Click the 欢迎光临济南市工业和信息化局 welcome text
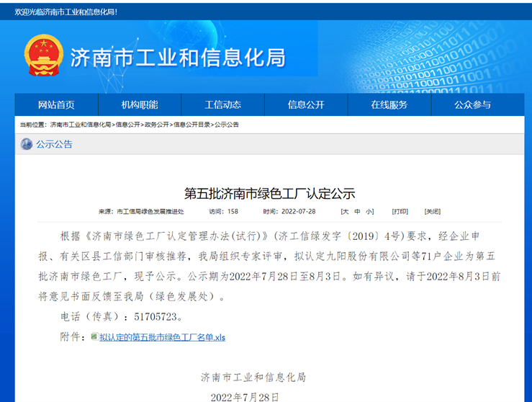This screenshot has width=532, height=402. tap(66, 12)
